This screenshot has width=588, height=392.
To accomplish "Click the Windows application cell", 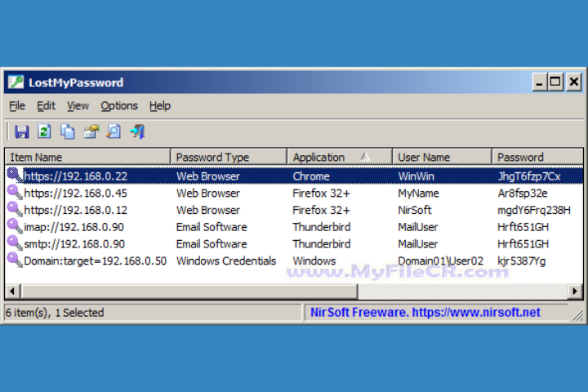I will click(314, 261).
